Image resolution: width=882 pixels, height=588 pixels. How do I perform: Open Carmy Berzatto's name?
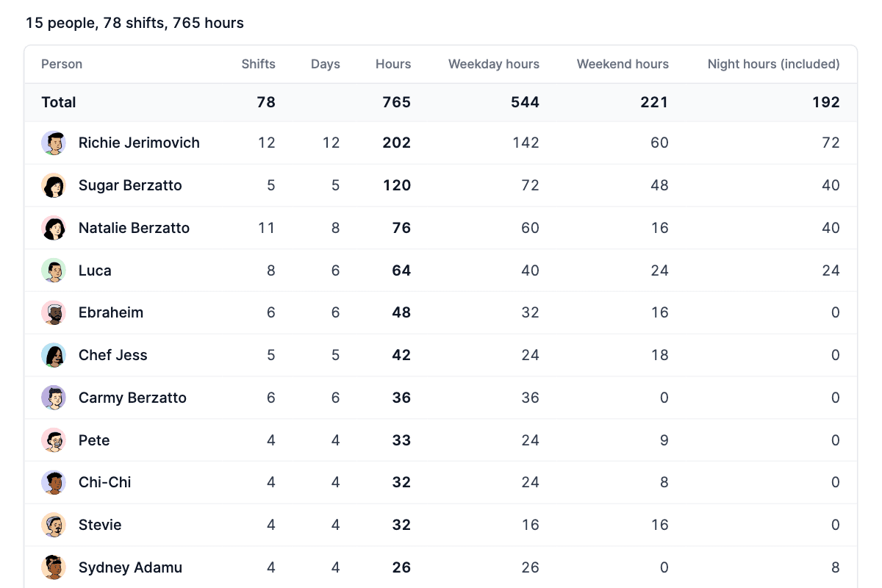click(x=132, y=398)
